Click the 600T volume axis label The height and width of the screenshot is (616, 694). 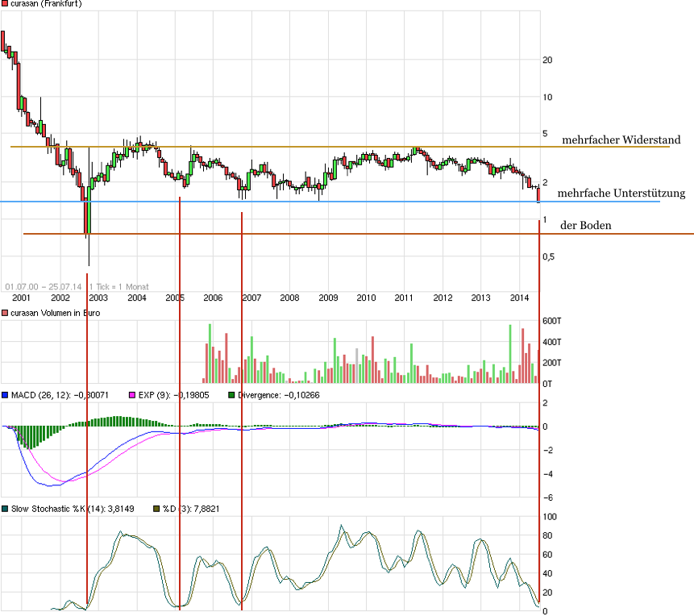pyautogui.click(x=552, y=321)
